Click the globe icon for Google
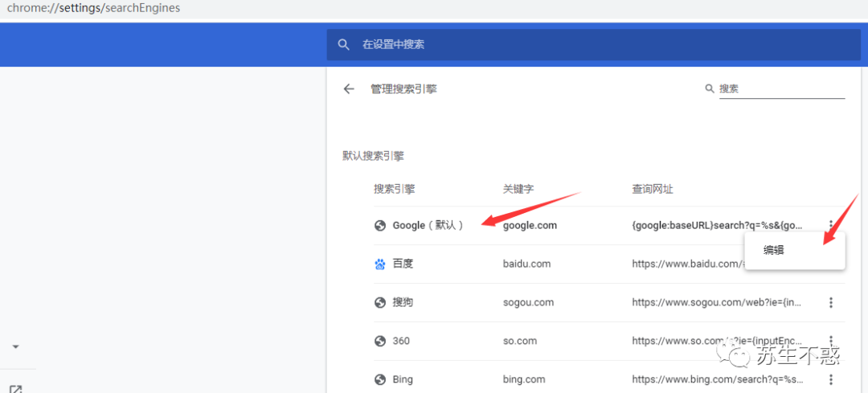The width and height of the screenshot is (868, 393). click(379, 225)
